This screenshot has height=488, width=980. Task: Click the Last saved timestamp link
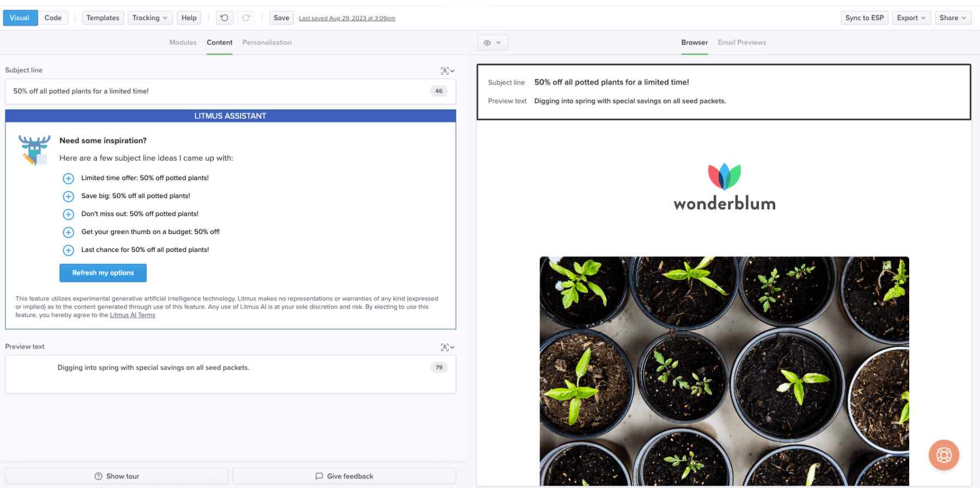[x=347, y=18]
